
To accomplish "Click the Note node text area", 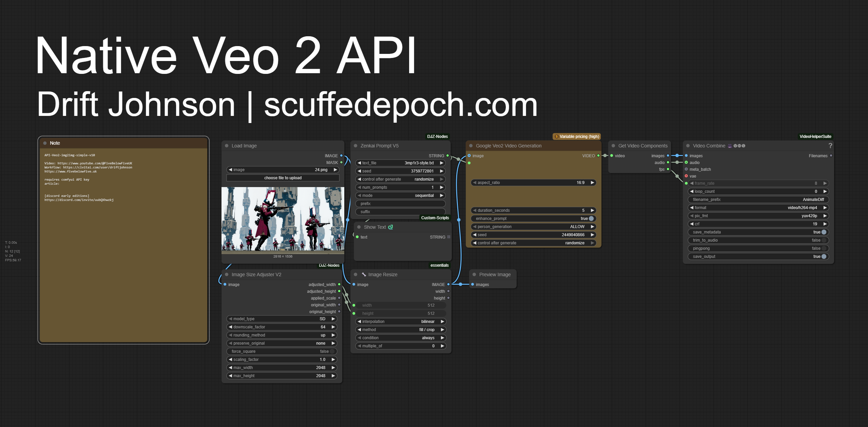I will pos(123,245).
